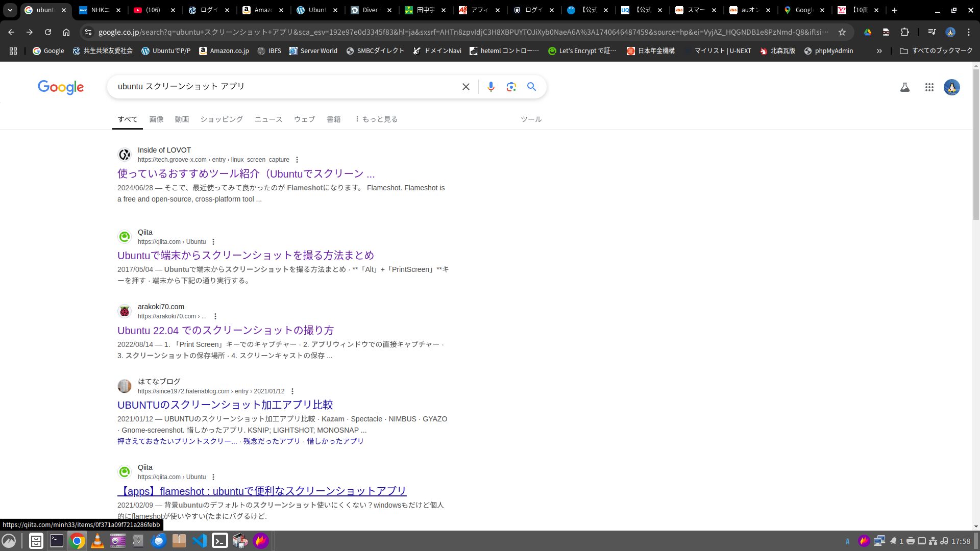Open VLC media player from taskbar
Image resolution: width=980 pixels, height=551 pixels.
[x=97, y=540]
